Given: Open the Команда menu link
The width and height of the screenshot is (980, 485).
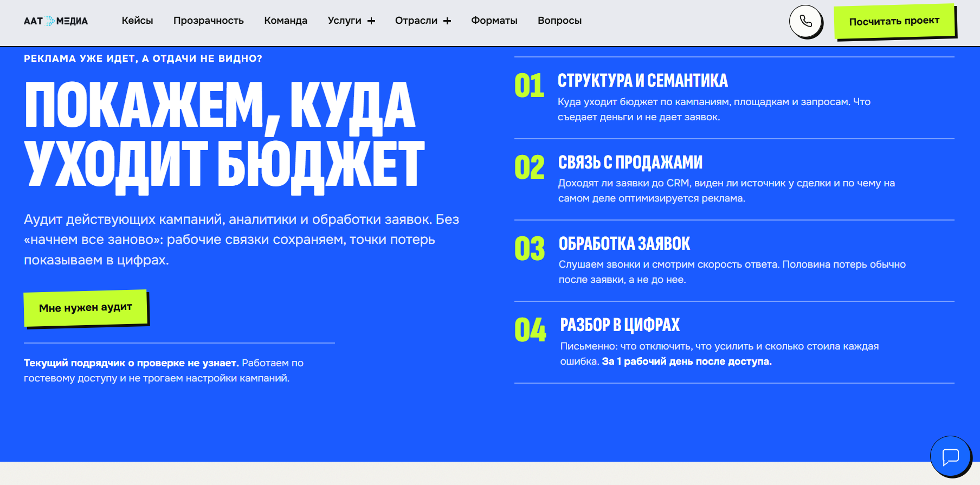Looking at the screenshot, I should (286, 21).
